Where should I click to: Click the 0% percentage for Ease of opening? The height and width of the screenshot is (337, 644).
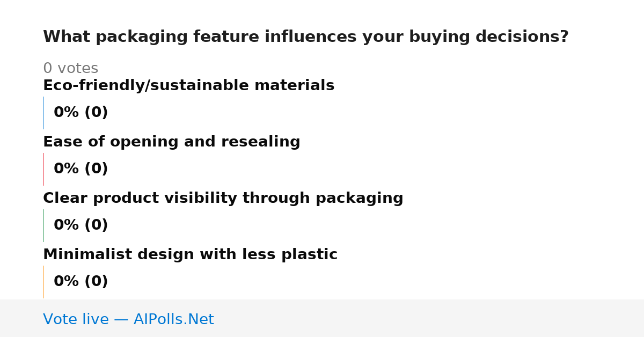[x=67, y=169]
